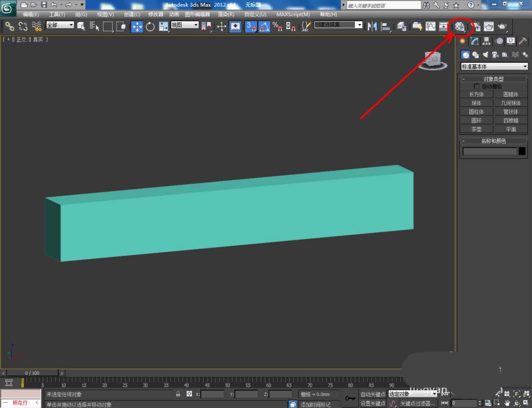
Task: Enable the 自动栅格 checkbox
Action: [477, 86]
